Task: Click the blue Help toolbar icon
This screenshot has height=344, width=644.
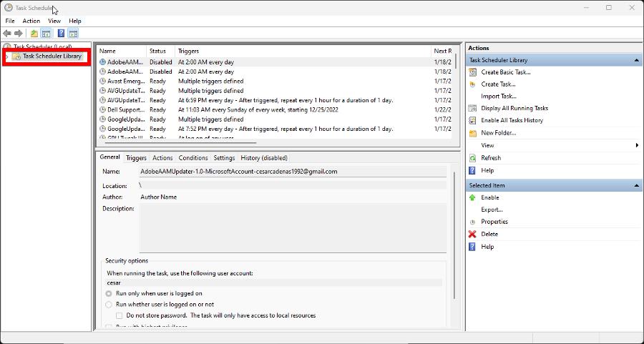Action: pos(62,34)
